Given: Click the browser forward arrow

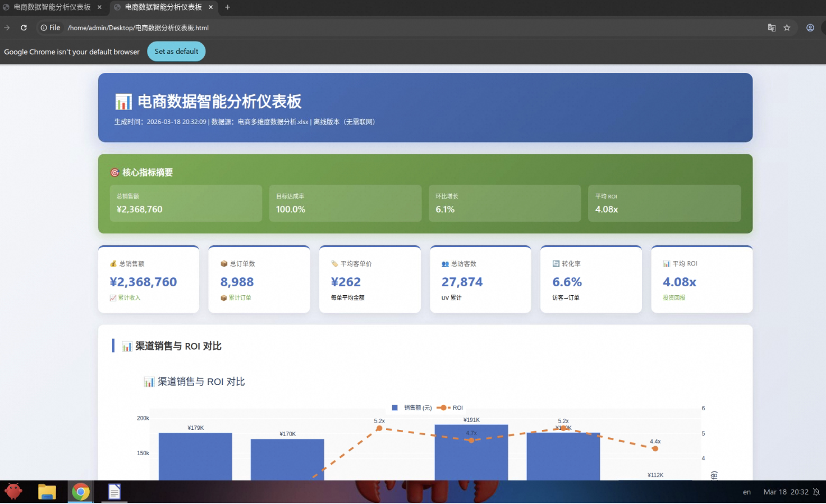Looking at the screenshot, I should (7, 28).
